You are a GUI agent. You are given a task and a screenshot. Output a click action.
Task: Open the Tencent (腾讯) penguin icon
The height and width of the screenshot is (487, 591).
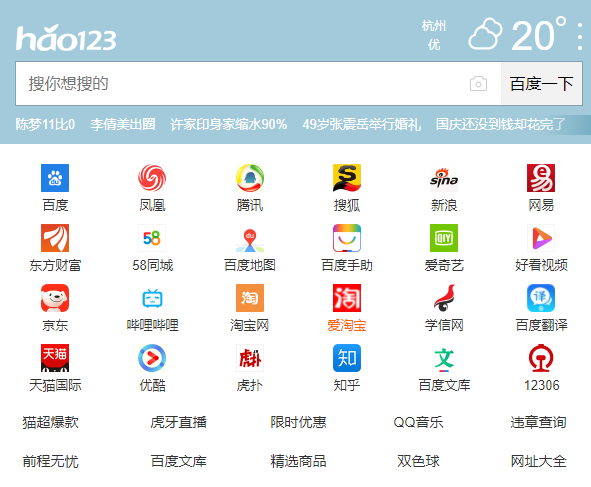click(x=250, y=178)
